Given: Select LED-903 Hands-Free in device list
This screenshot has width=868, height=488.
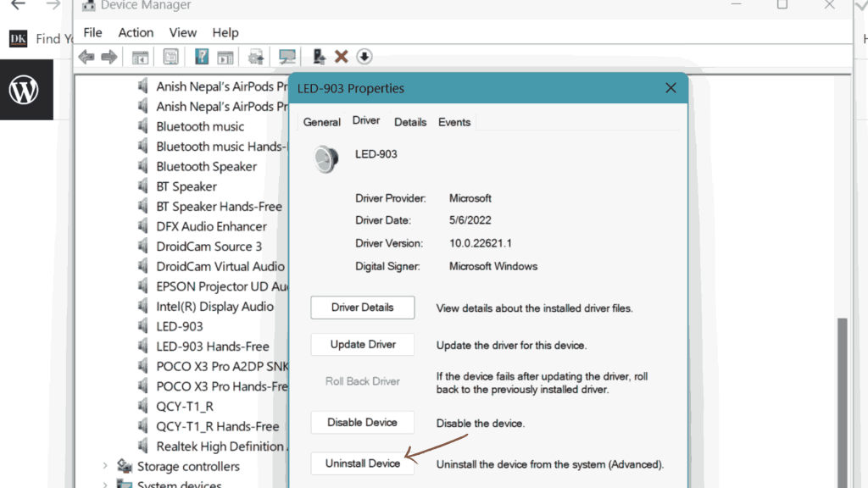Looking at the screenshot, I should tap(213, 347).
